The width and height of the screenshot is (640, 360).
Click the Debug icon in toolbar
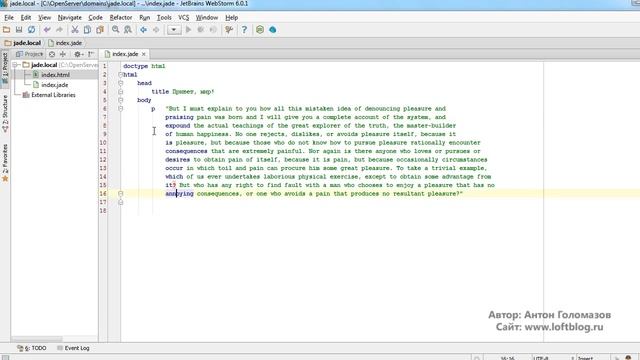[200, 29]
